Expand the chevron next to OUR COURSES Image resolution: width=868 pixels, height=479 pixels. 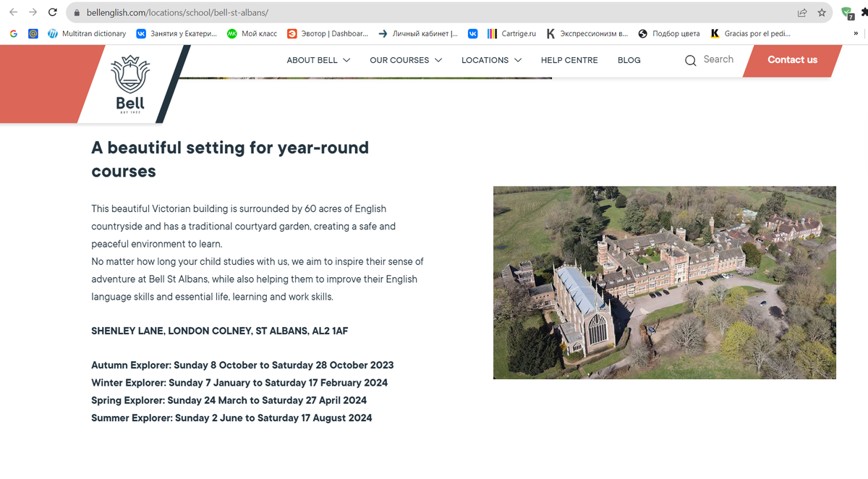pyautogui.click(x=438, y=60)
